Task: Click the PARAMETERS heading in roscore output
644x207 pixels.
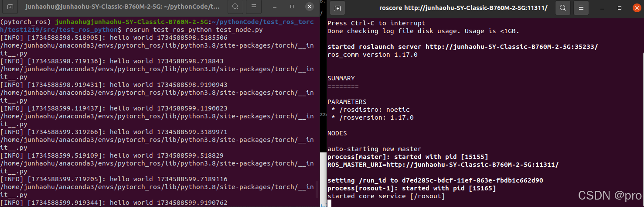Action: click(347, 102)
